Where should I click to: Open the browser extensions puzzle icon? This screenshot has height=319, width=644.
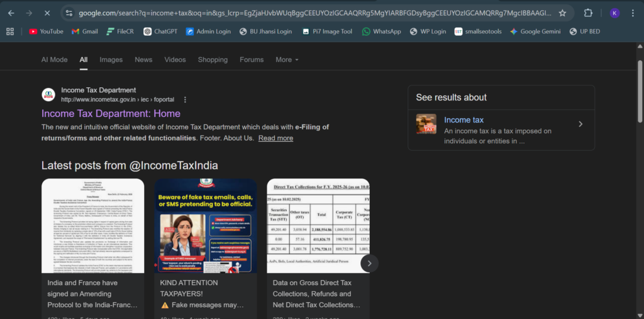pos(588,13)
